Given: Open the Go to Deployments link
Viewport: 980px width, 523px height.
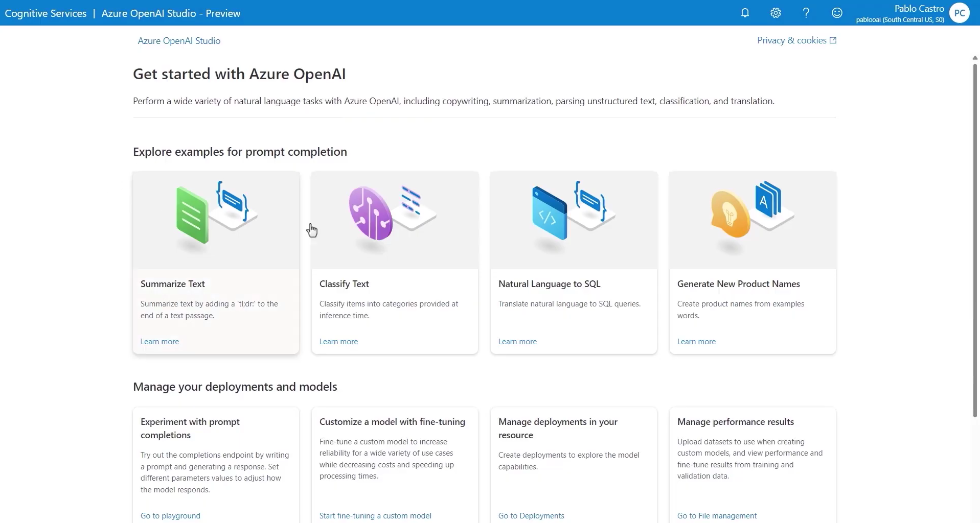Looking at the screenshot, I should point(531,516).
